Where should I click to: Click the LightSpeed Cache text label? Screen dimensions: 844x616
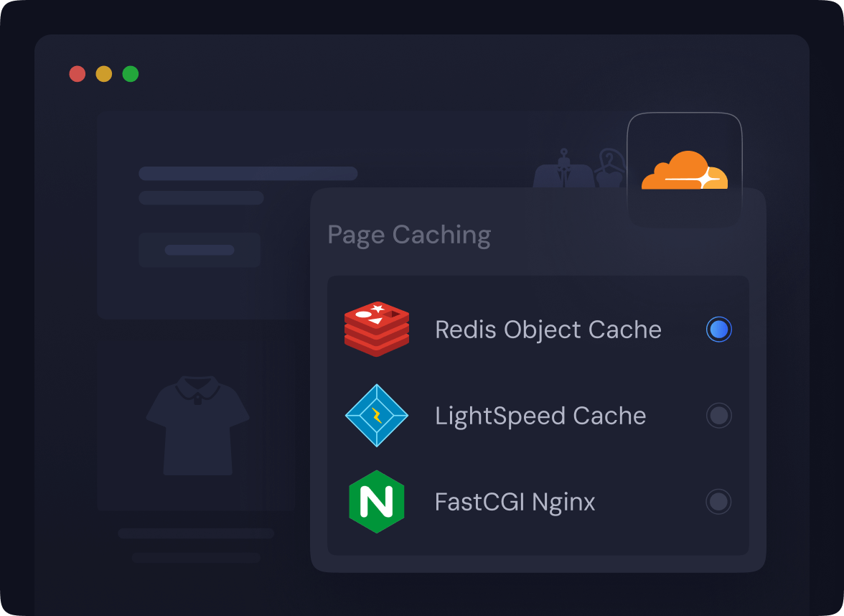tap(540, 416)
